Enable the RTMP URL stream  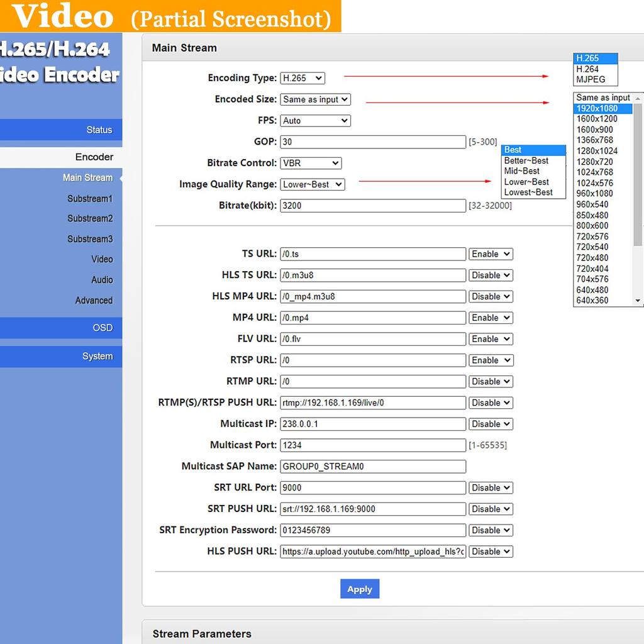tap(491, 381)
